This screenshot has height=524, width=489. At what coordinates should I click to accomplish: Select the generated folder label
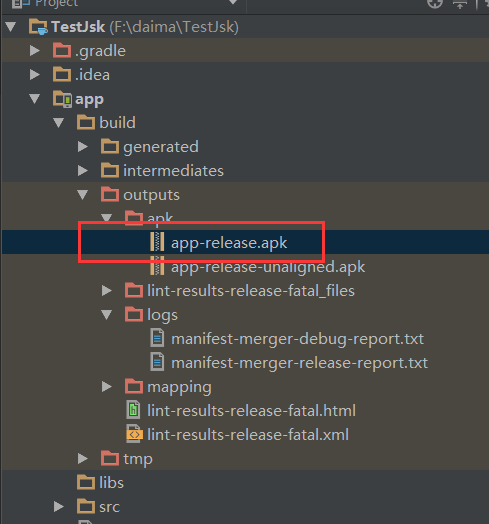pyautogui.click(x=161, y=147)
